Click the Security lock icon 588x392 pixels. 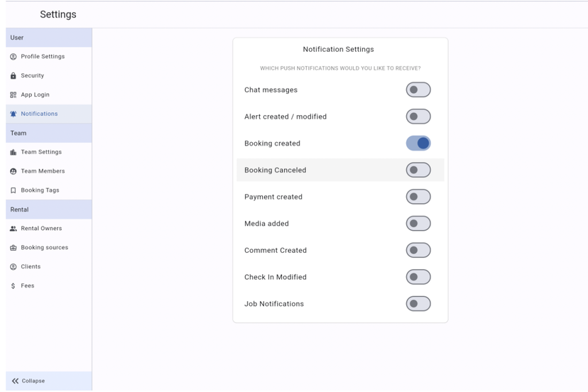13,76
